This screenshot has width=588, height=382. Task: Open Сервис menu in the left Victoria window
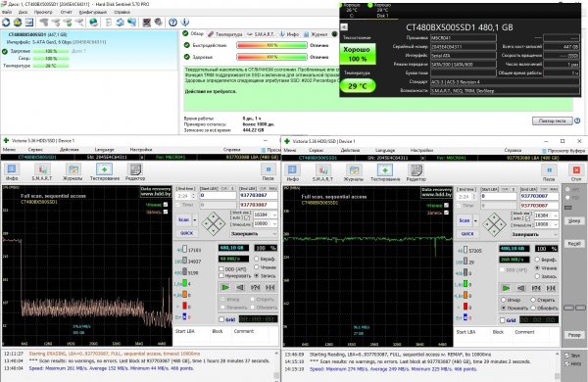coord(35,149)
